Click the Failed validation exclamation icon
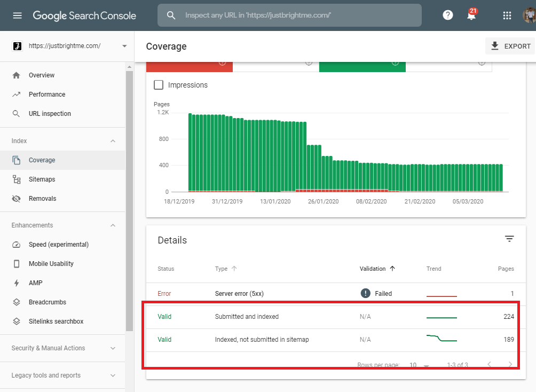 365,293
